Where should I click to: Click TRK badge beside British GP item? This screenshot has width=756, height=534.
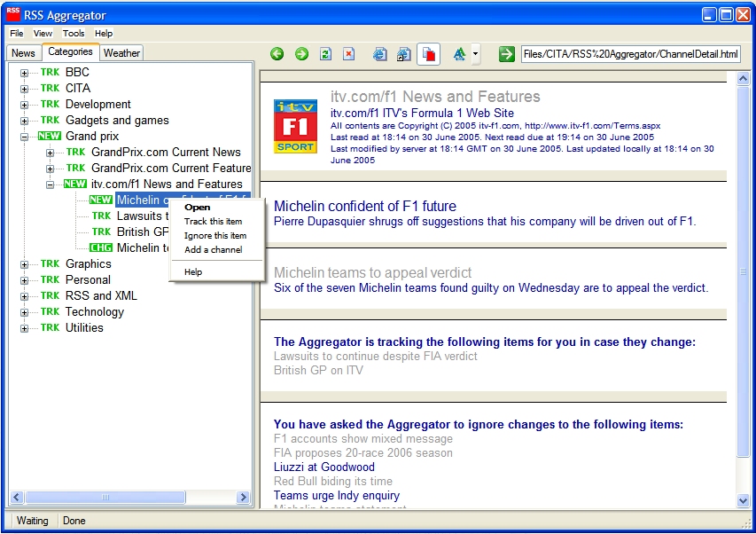point(101,232)
